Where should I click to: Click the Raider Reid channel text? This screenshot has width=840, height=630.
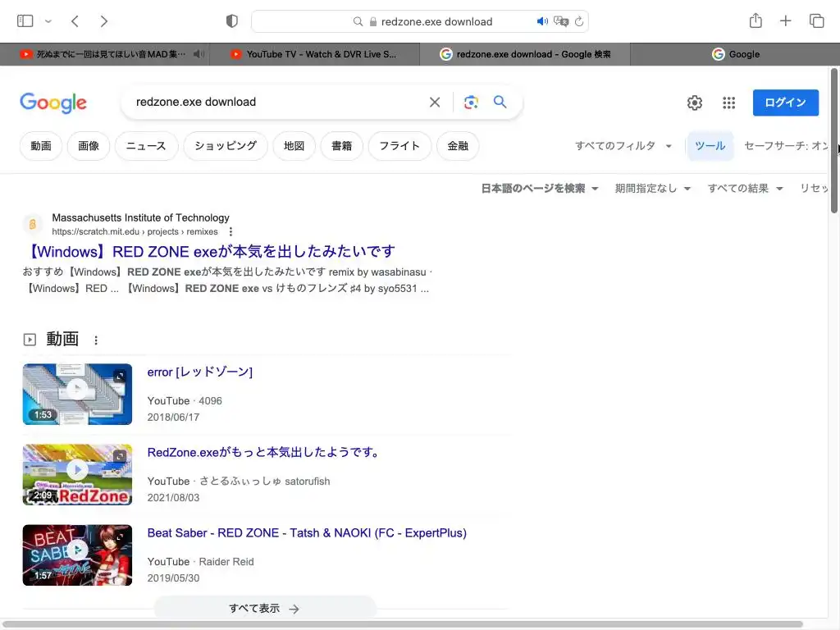(x=226, y=561)
